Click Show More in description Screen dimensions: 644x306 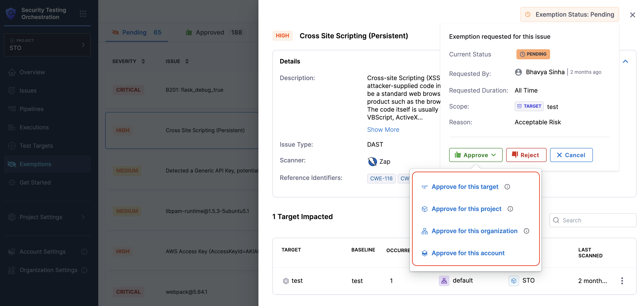coord(383,129)
